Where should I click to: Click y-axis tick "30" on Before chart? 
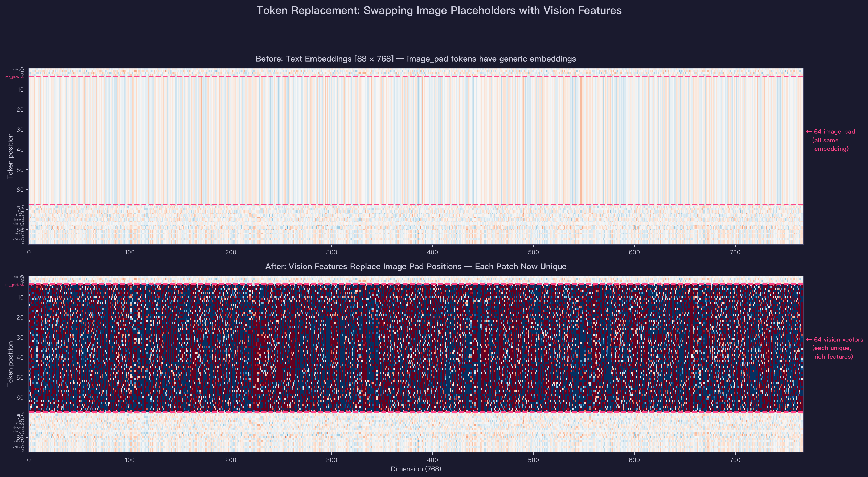tap(20, 129)
